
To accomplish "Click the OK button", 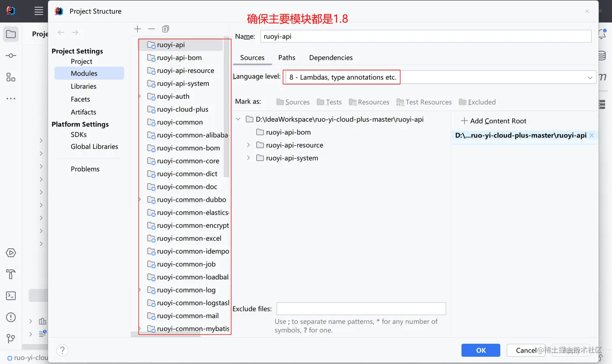I will [481, 350].
